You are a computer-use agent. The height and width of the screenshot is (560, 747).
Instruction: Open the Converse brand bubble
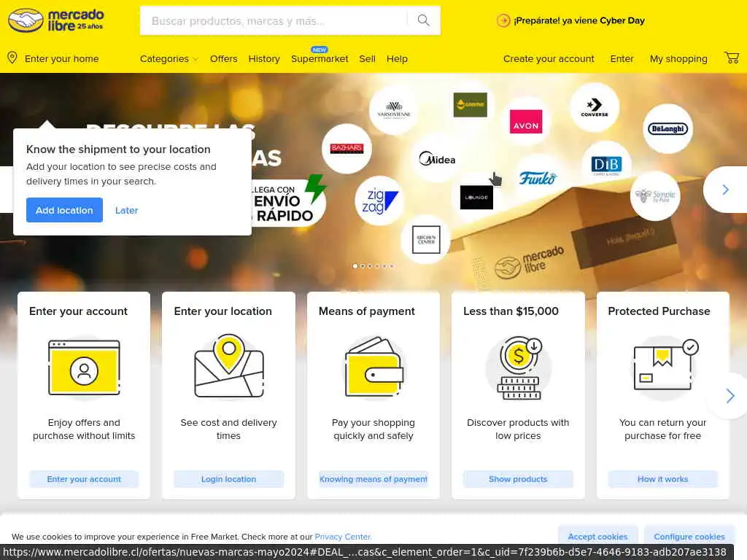595,108
